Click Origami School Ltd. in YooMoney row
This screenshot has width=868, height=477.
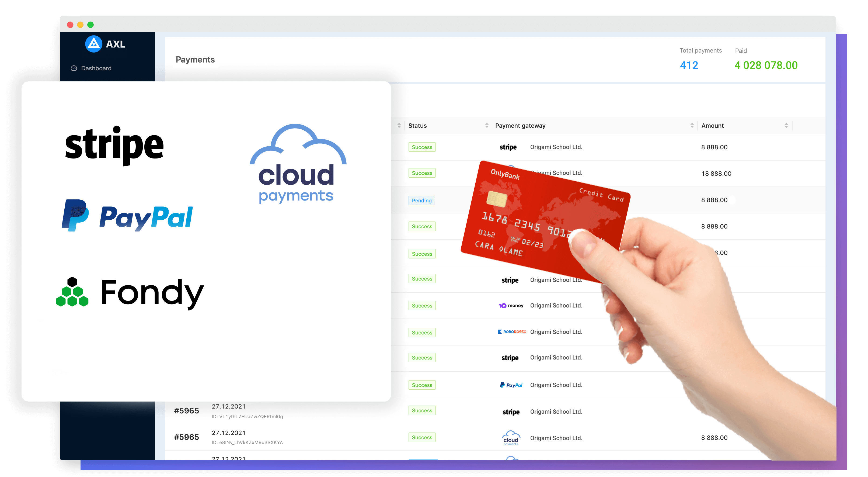pyautogui.click(x=556, y=305)
